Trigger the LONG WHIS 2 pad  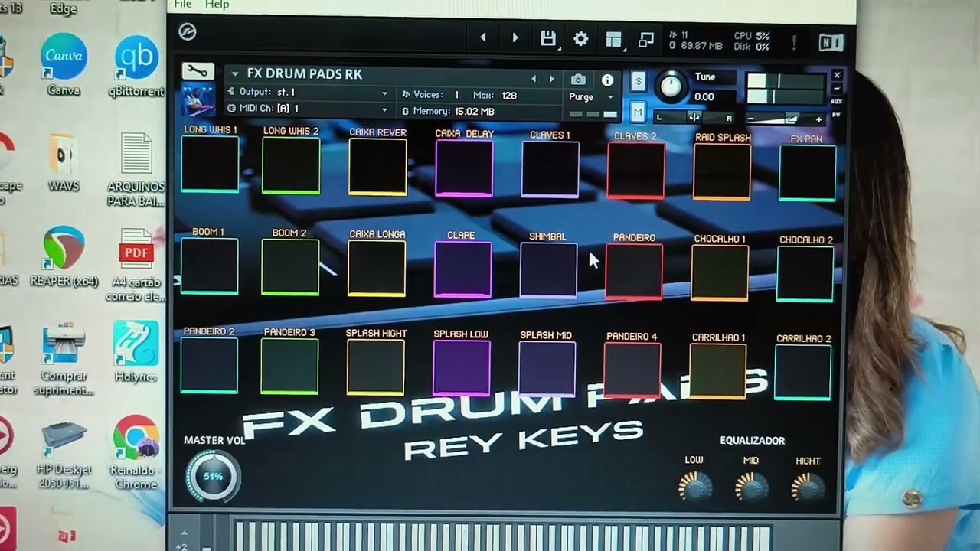coord(291,165)
